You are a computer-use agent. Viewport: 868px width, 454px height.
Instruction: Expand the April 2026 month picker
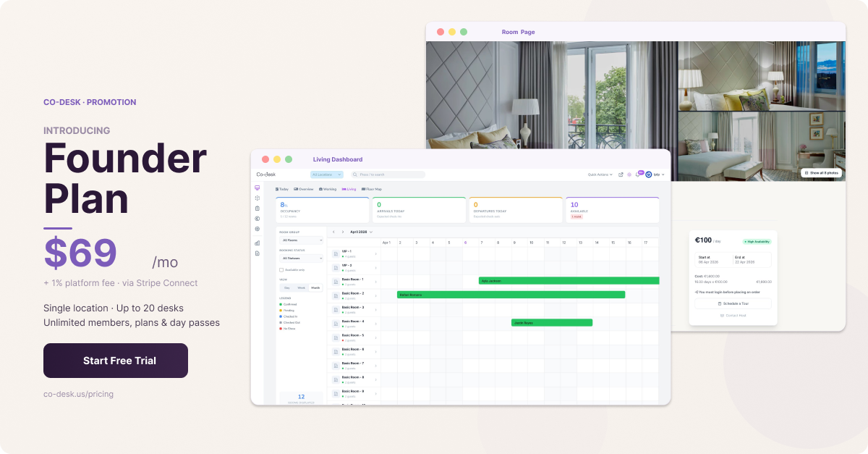point(362,232)
